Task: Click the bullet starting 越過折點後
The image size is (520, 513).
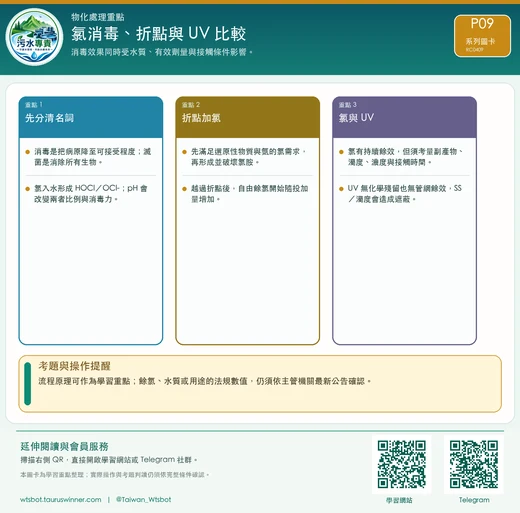Action: [249, 194]
